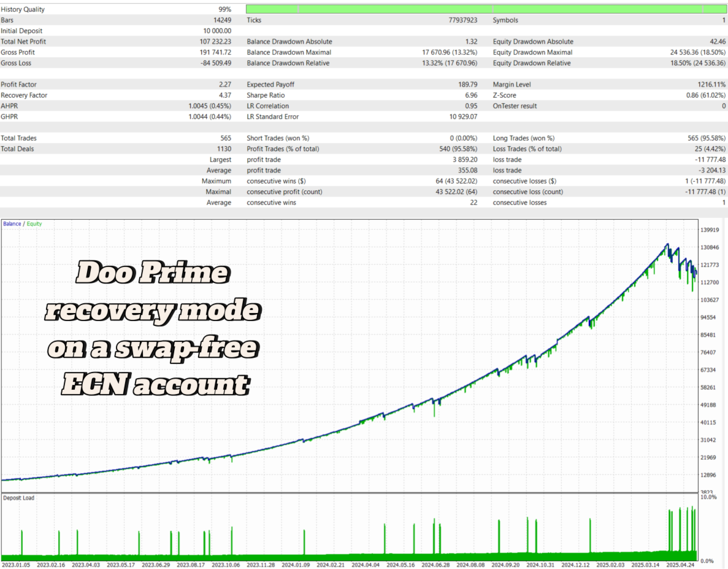Image resolution: width=728 pixels, height=569 pixels.
Task: Select the 139919 value on price axis
Action: [710, 230]
